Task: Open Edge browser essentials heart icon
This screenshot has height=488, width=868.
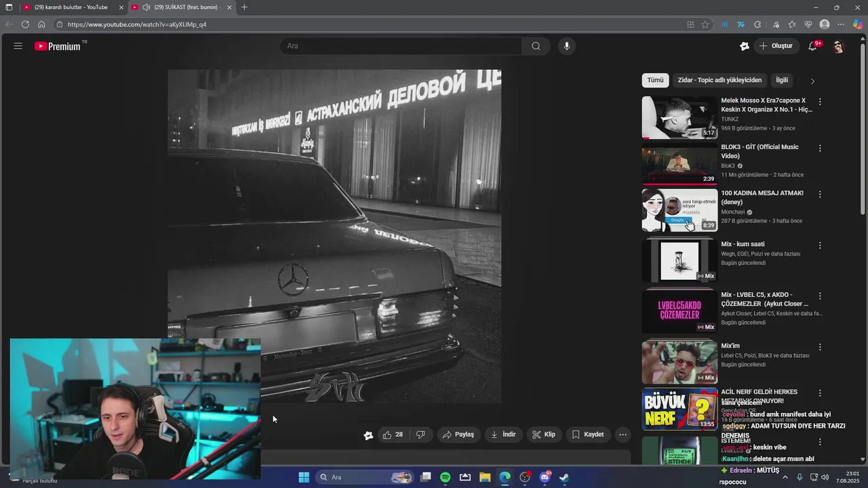Action: click(808, 24)
